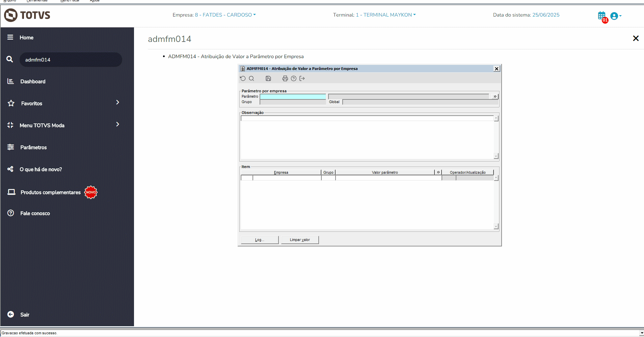
Task: Click the system date 25/06/2025 link
Action: [x=546, y=15]
